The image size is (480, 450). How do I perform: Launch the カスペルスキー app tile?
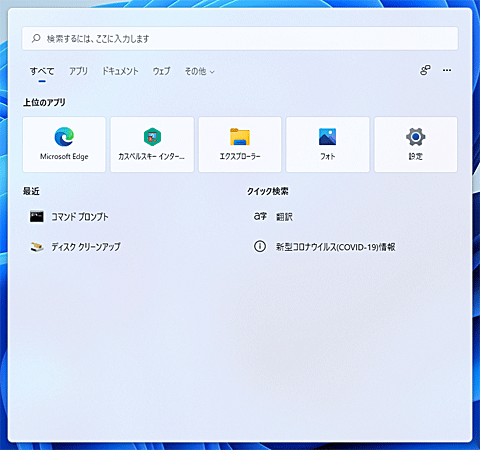point(152,144)
